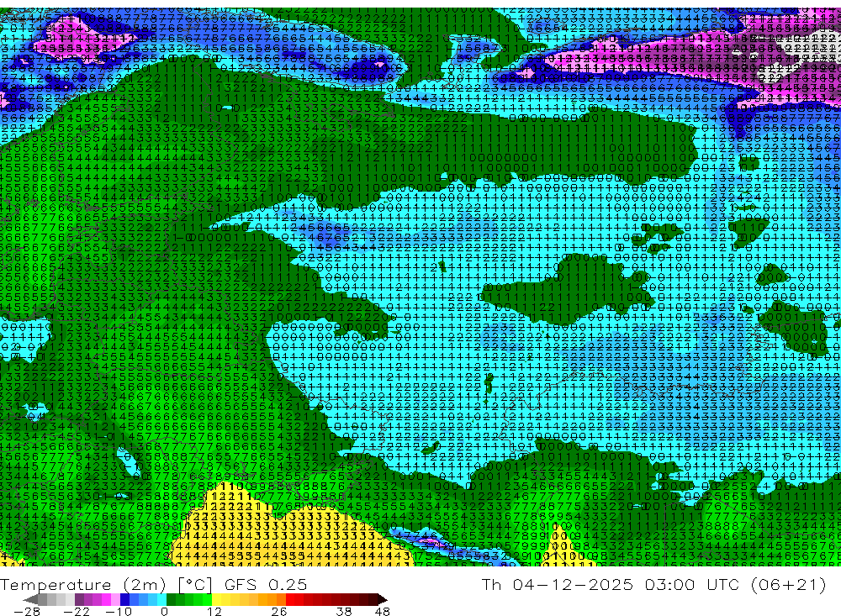This screenshot has height=616, width=841.
Task: Click the yellow segment of the color scale
Action: (217, 599)
